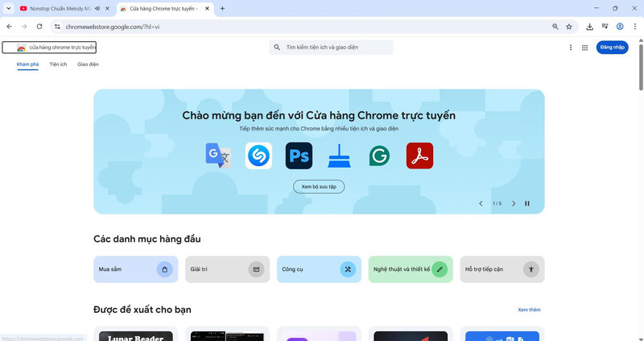The width and height of the screenshot is (644, 341).
Task: Open a new browser tab
Action: [x=222, y=8]
